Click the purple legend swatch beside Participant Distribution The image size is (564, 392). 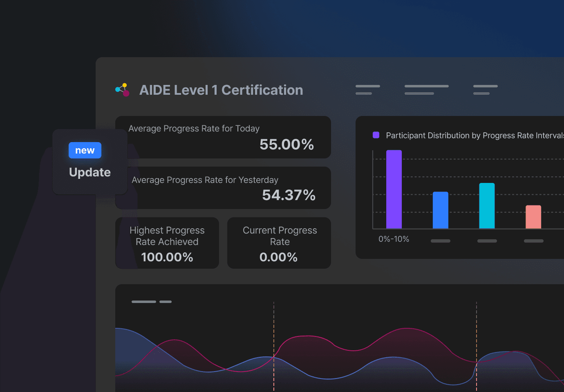click(x=376, y=135)
